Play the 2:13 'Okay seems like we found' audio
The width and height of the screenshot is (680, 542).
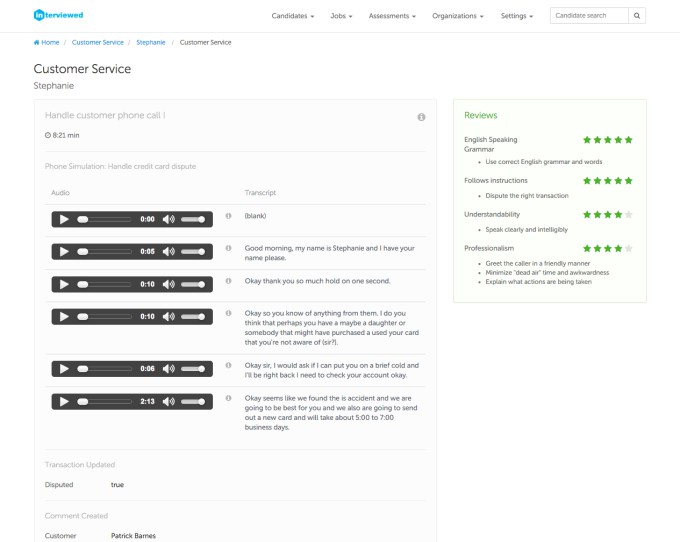(64, 402)
